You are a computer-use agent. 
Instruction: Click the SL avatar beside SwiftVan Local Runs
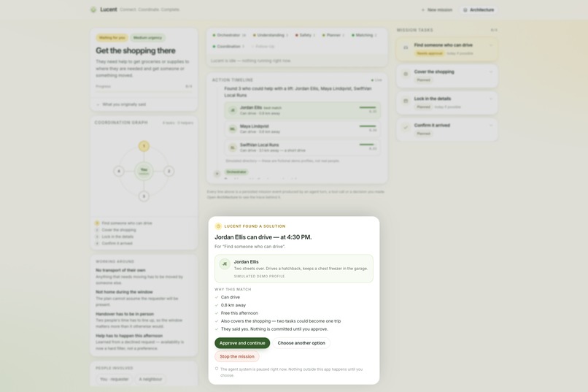pos(233,147)
